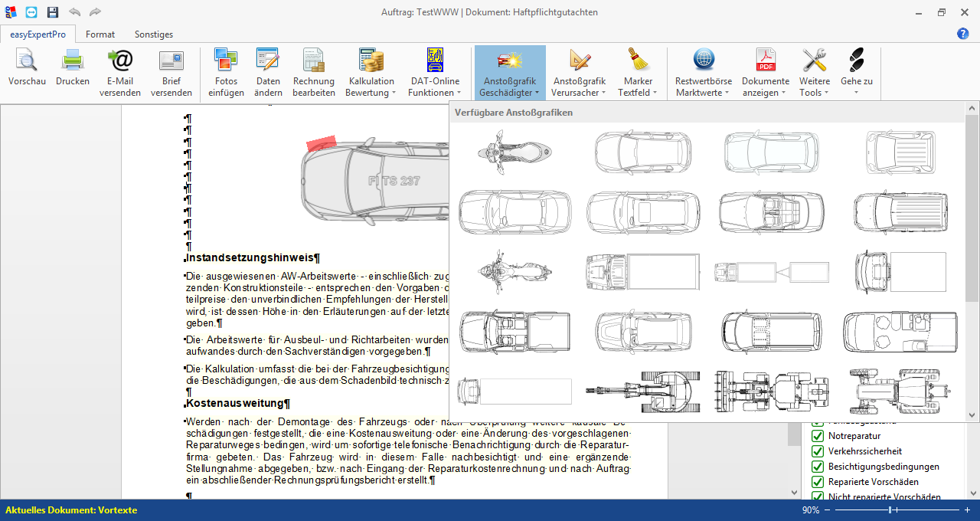
Task: Select the scooter impact graphic
Action: (x=514, y=151)
